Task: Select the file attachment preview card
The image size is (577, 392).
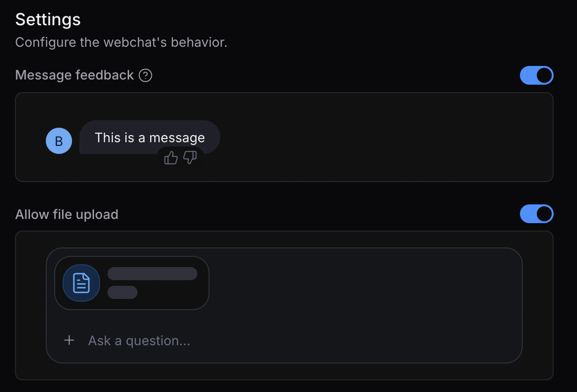Action: coord(132,283)
